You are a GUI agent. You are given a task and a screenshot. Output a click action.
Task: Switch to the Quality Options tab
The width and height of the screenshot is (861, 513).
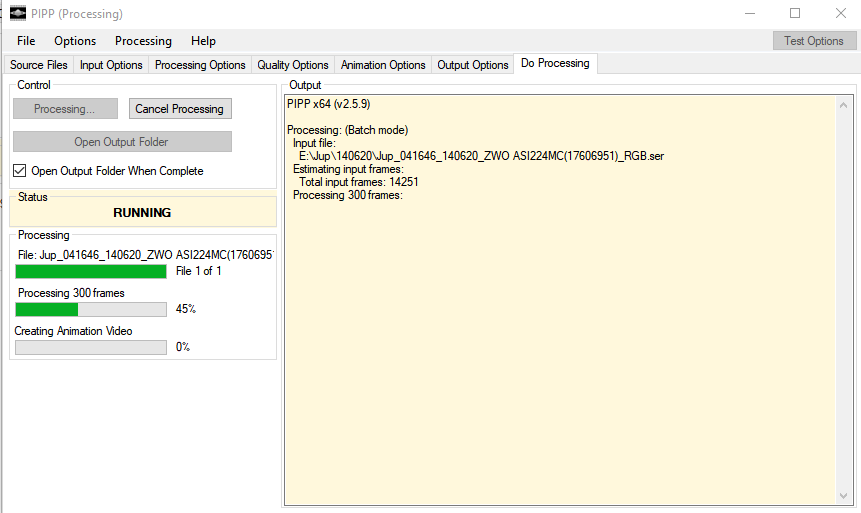click(293, 65)
